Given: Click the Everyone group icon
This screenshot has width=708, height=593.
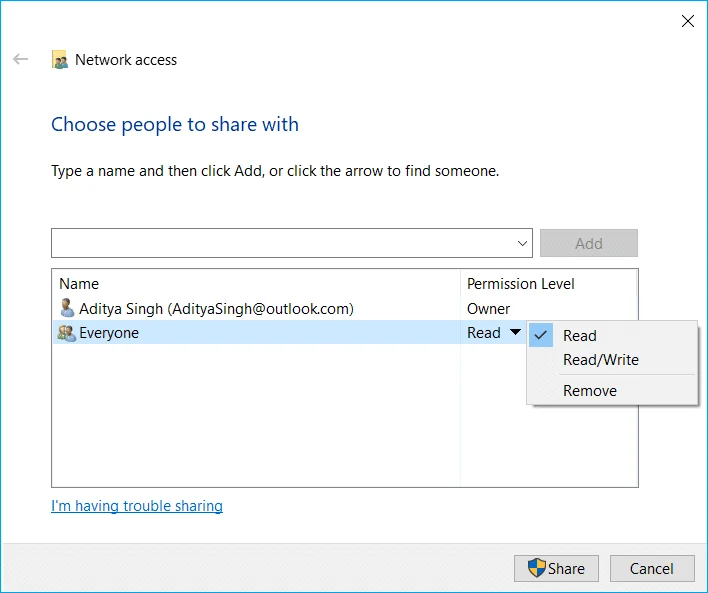Looking at the screenshot, I should (66, 333).
